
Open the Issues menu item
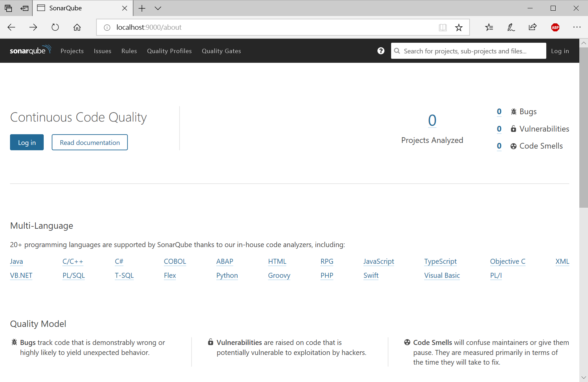102,51
